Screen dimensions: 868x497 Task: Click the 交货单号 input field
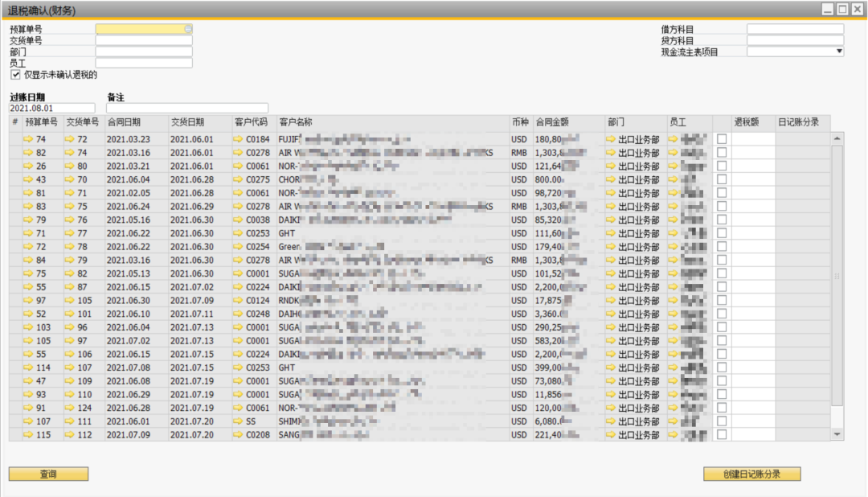click(x=144, y=40)
